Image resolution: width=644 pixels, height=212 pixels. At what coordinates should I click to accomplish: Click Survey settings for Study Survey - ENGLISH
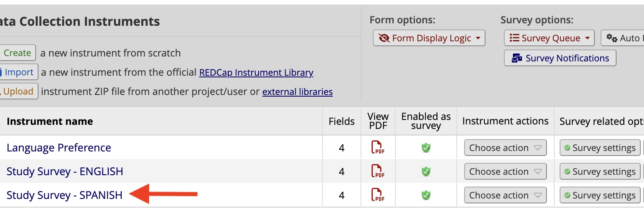600,171
